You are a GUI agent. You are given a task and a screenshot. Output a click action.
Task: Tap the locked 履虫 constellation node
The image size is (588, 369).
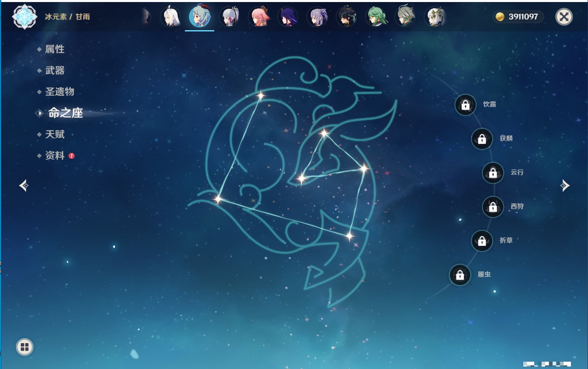[x=460, y=275]
